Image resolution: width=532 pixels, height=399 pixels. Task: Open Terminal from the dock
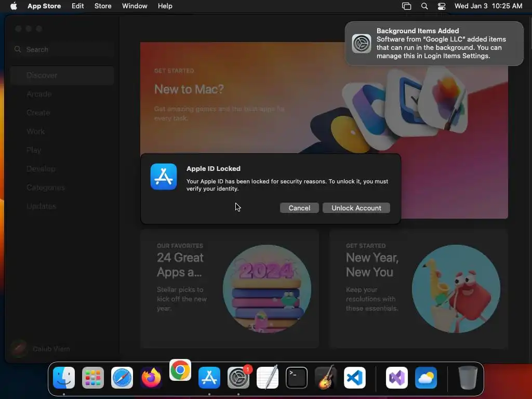pos(297,378)
